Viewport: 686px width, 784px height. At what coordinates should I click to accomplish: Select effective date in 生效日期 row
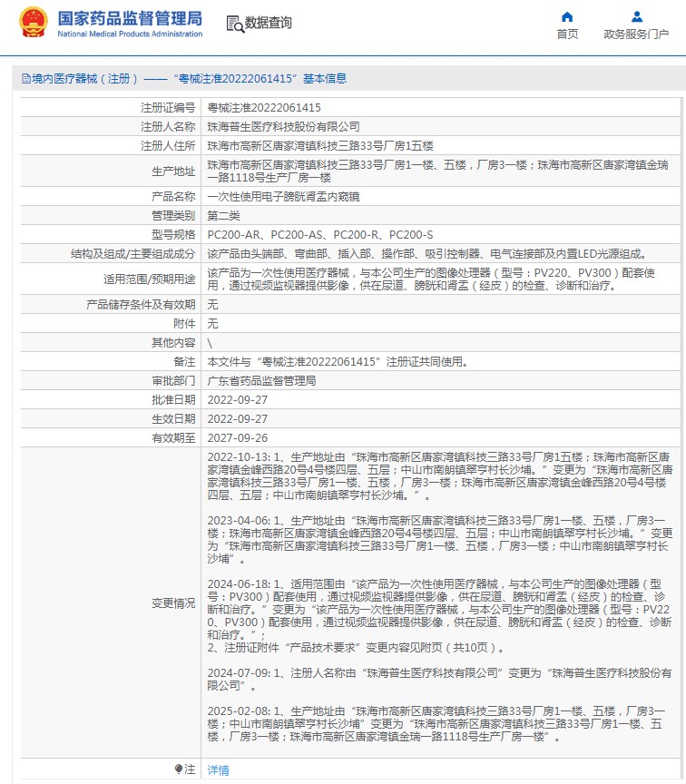click(x=238, y=418)
